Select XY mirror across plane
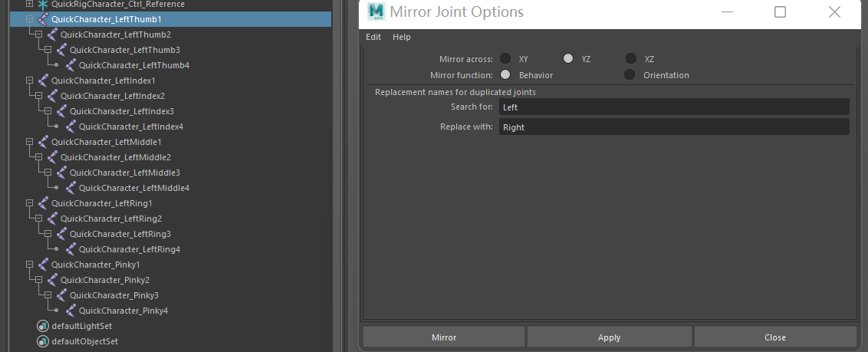 click(505, 58)
